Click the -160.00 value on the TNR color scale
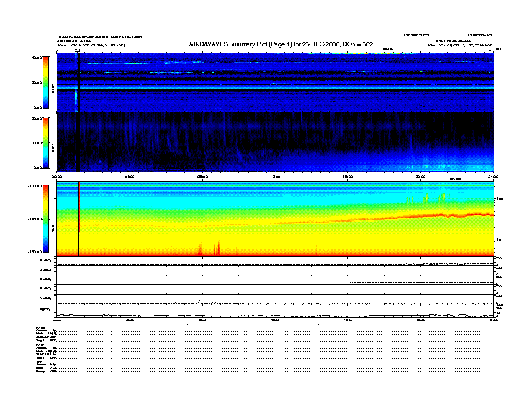The image size is (532, 411). point(35,252)
